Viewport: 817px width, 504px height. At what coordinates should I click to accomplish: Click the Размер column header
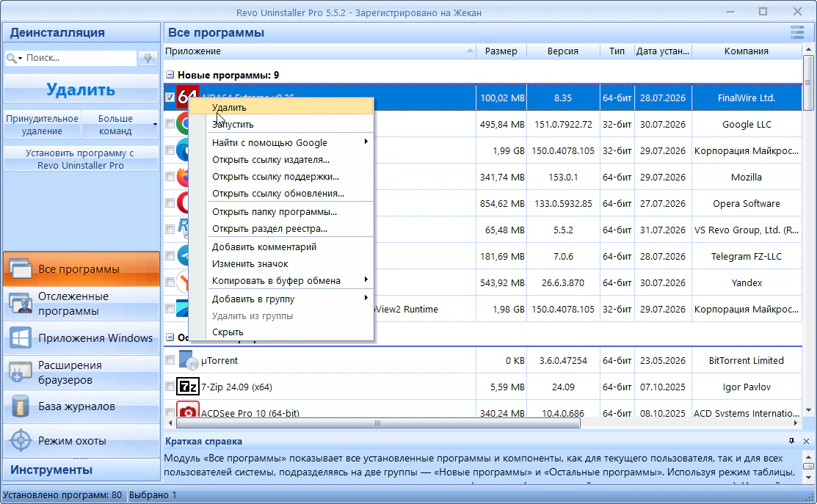501,51
